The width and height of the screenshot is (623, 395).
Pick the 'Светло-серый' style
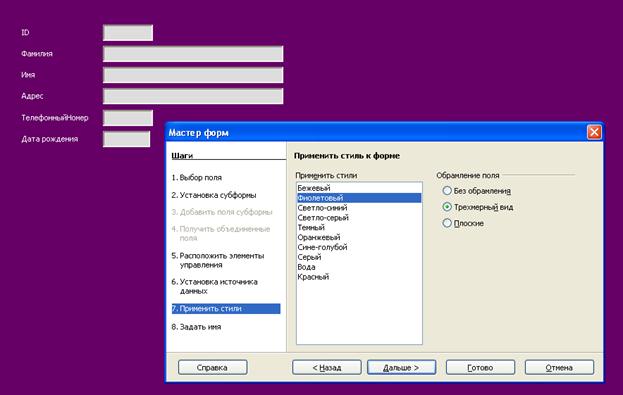pyautogui.click(x=359, y=218)
